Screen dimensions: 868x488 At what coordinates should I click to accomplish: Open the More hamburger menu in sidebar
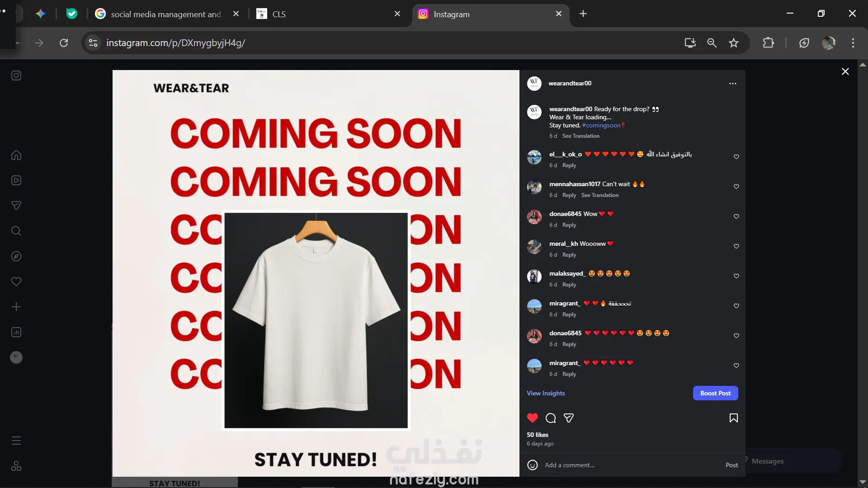(16, 441)
